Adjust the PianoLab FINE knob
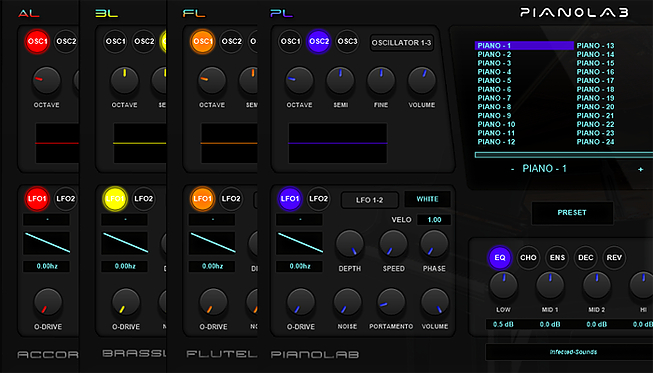The width and height of the screenshot is (653, 373). click(x=381, y=81)
